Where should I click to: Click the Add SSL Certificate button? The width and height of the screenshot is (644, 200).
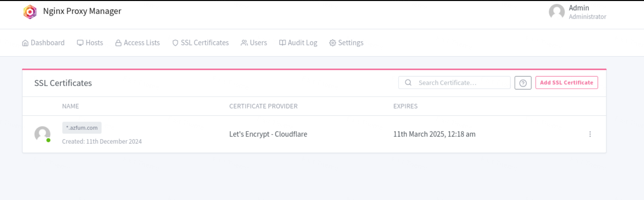[566, 83]
